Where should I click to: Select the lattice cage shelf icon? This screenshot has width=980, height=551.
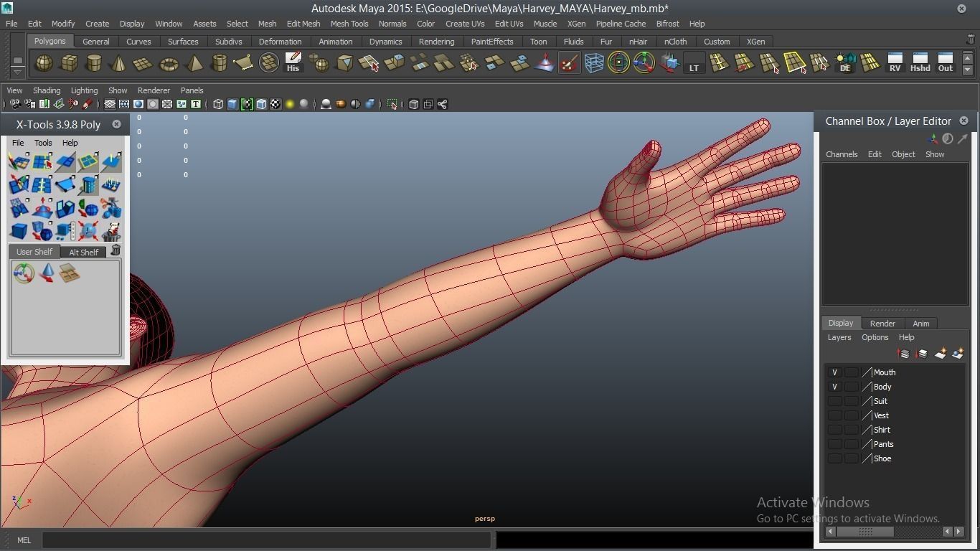tap(594, 63)
